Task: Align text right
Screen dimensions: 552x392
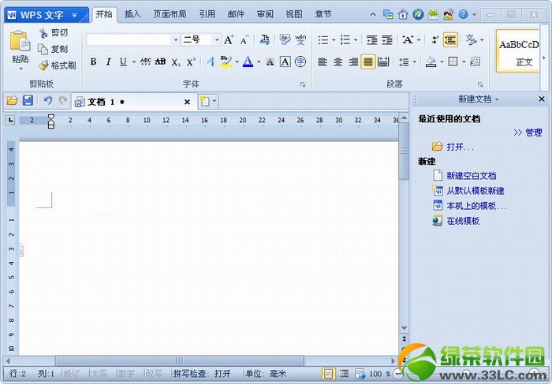Action: (x=353, y=62)
